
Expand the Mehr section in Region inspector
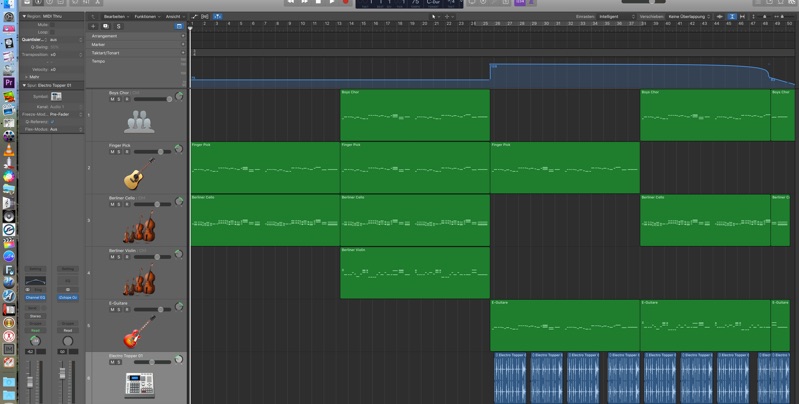26,77
